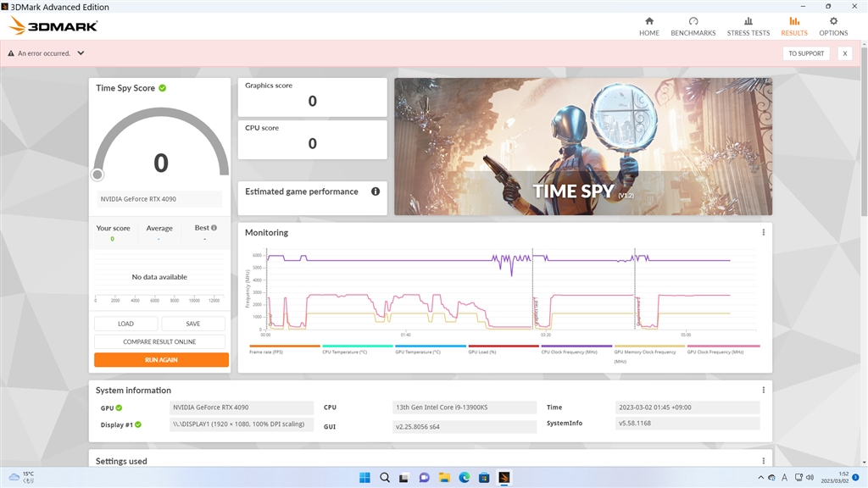The width and height of the screenshot is (868, 488).
Task: Click the TO SUPPORT button
Action: pyautogui.click(x=806, y=53)
